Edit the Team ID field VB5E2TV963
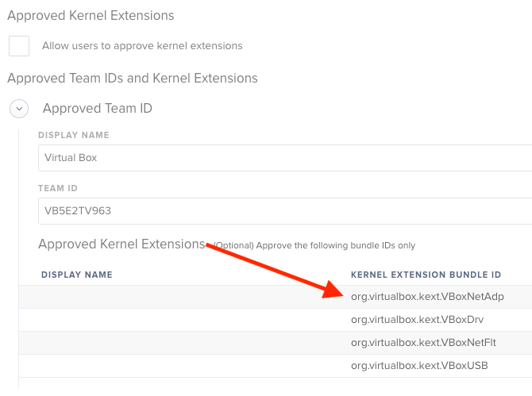 click(285, 211)
